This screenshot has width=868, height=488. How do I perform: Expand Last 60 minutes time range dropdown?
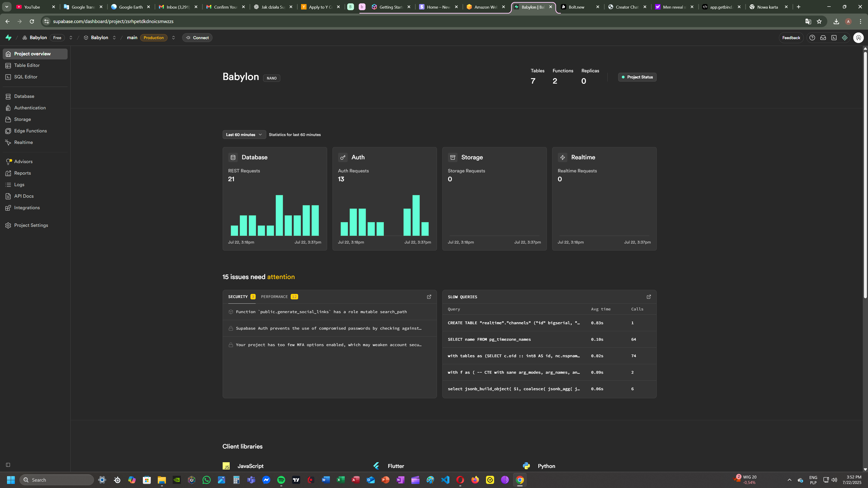click(x=244, y=135)
